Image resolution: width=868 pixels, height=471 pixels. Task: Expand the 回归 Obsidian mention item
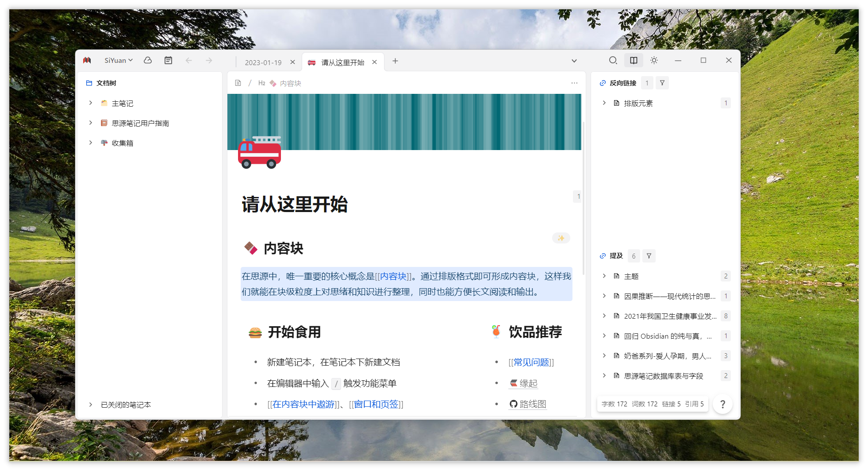[x=604, y=336]
